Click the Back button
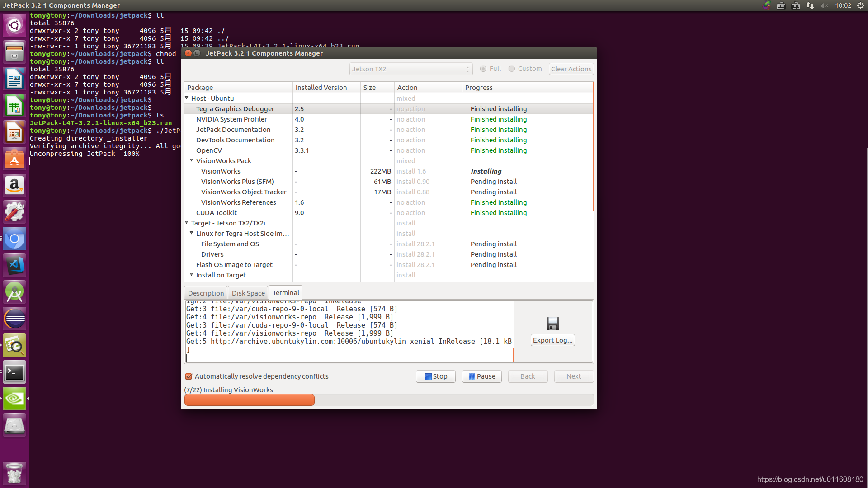868x488 pixels. [x=528, y=376]
